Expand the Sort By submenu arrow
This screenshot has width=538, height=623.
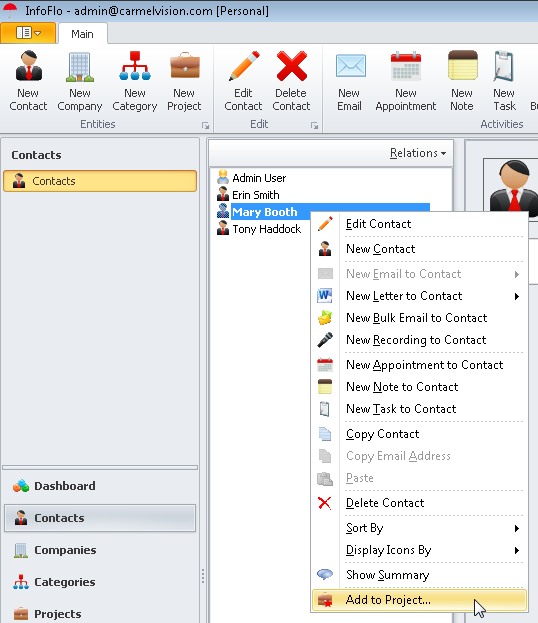[517, 528]
